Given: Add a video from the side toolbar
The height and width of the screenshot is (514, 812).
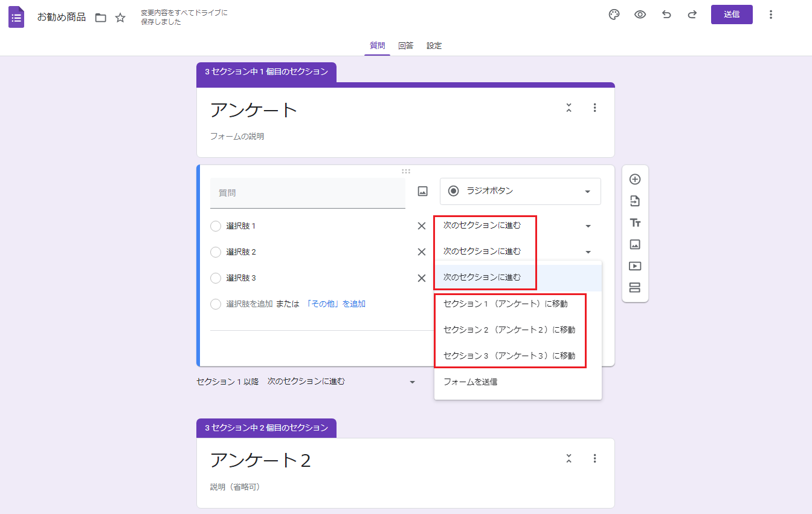Looking at the screenshot, I should click(x=634, y=266).
